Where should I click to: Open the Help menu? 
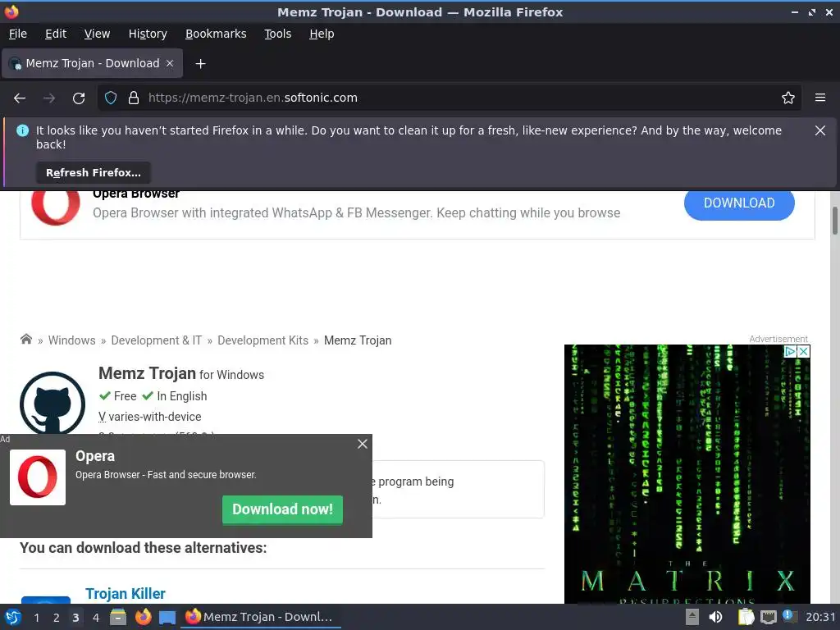[x=322, y=34]
